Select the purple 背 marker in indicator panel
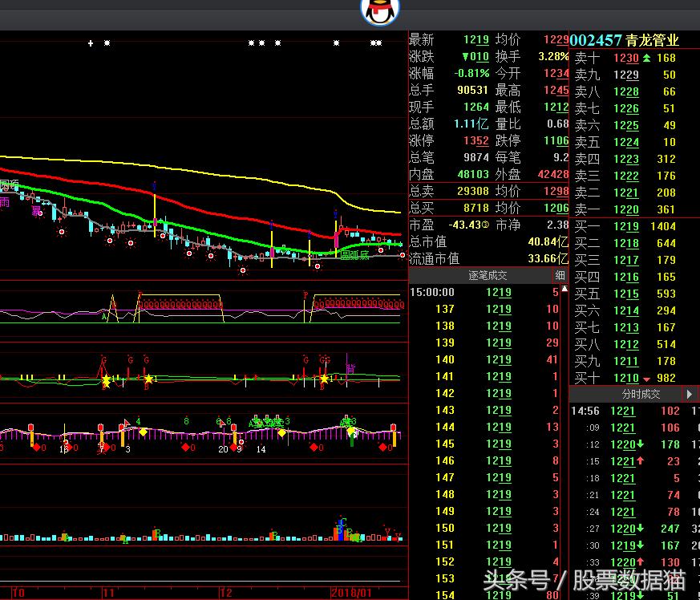 tap(350, 369)
